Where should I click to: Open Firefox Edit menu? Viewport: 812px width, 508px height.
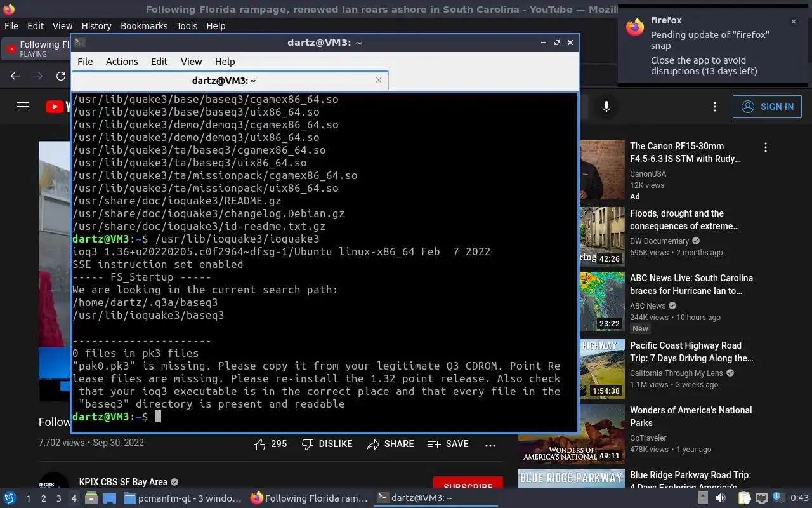coord(36,26)
